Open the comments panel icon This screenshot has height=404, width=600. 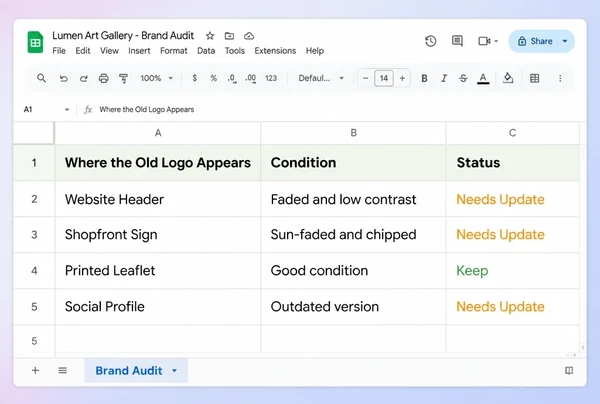coord(457,41)
